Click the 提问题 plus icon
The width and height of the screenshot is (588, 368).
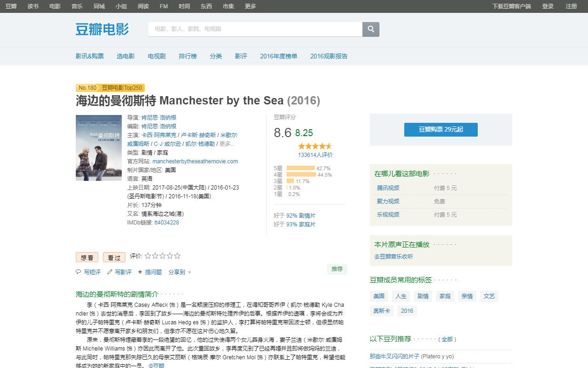pos(140,272)
